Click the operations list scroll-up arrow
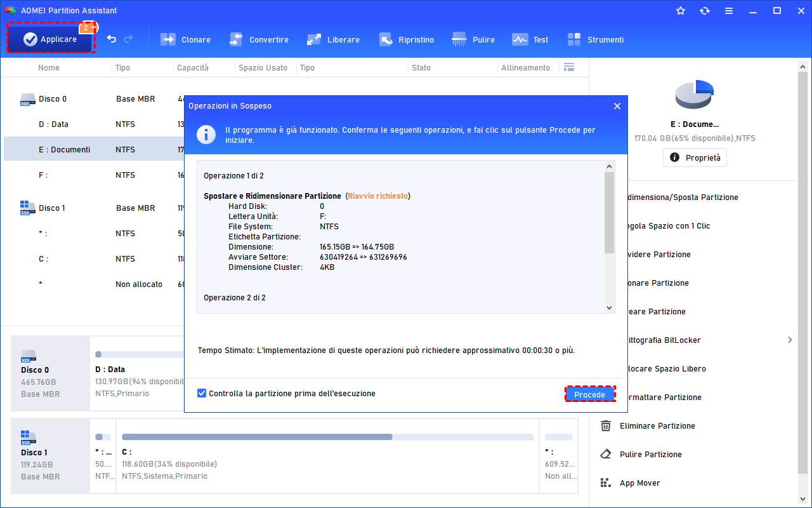The image size is (812, 508). coord(610,166)
